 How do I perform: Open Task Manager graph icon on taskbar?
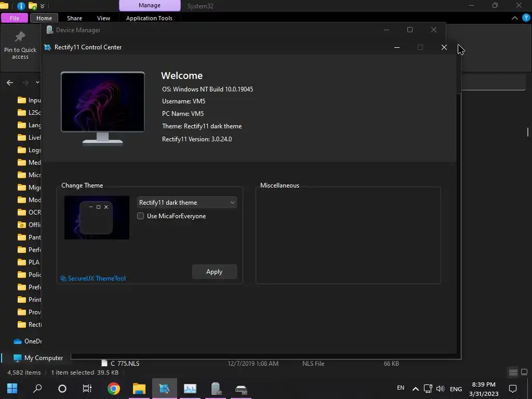point(190,389)
